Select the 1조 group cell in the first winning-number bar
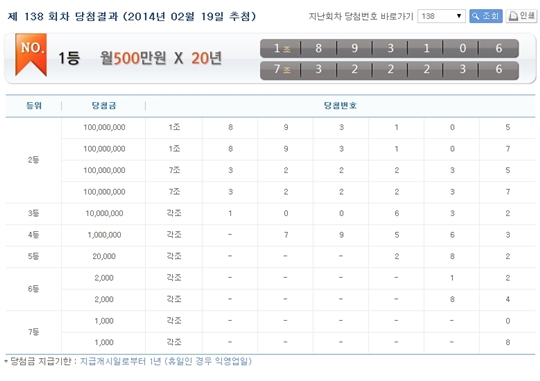540x381 pixels. click(281, 48)
